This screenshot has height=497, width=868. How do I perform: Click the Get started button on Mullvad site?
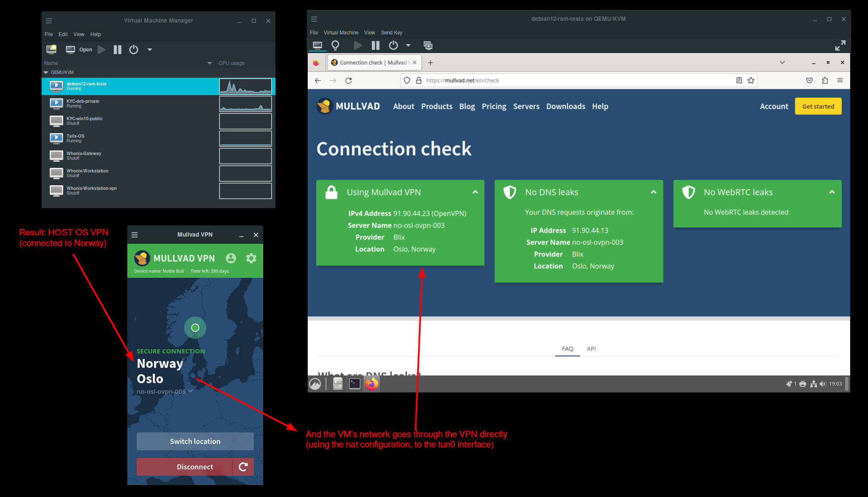[x=818, y=107]
